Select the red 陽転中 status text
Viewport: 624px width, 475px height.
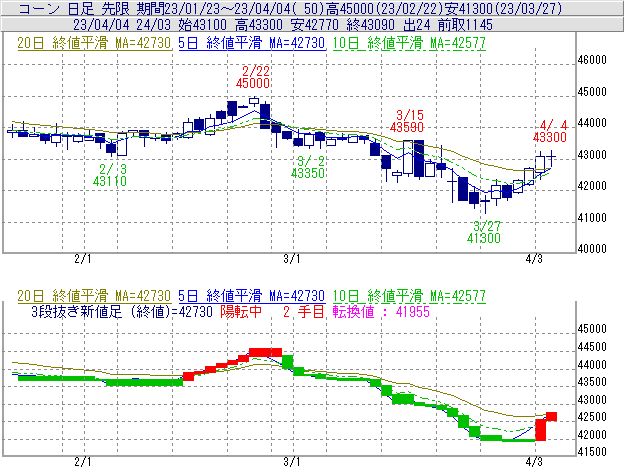(243, 311)
